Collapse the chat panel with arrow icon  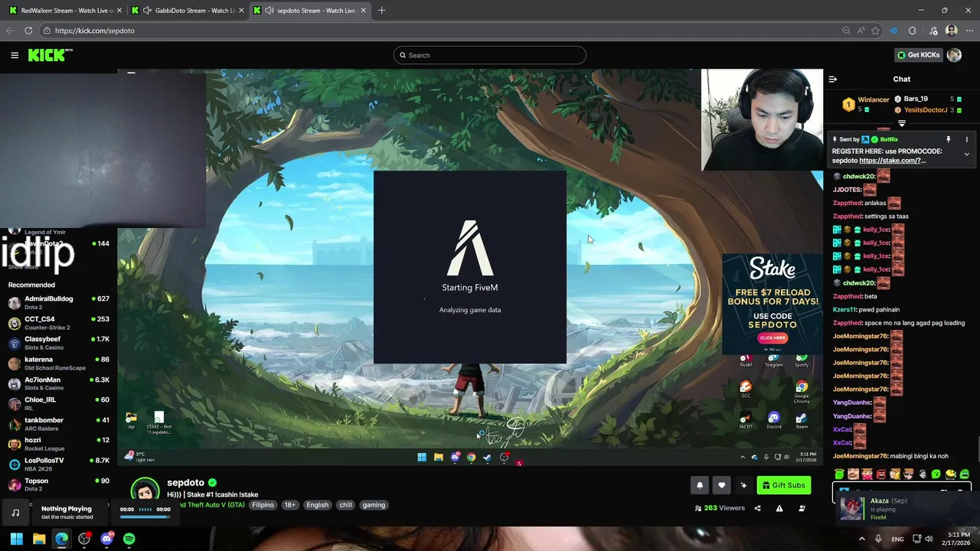(x=833, y=79)
